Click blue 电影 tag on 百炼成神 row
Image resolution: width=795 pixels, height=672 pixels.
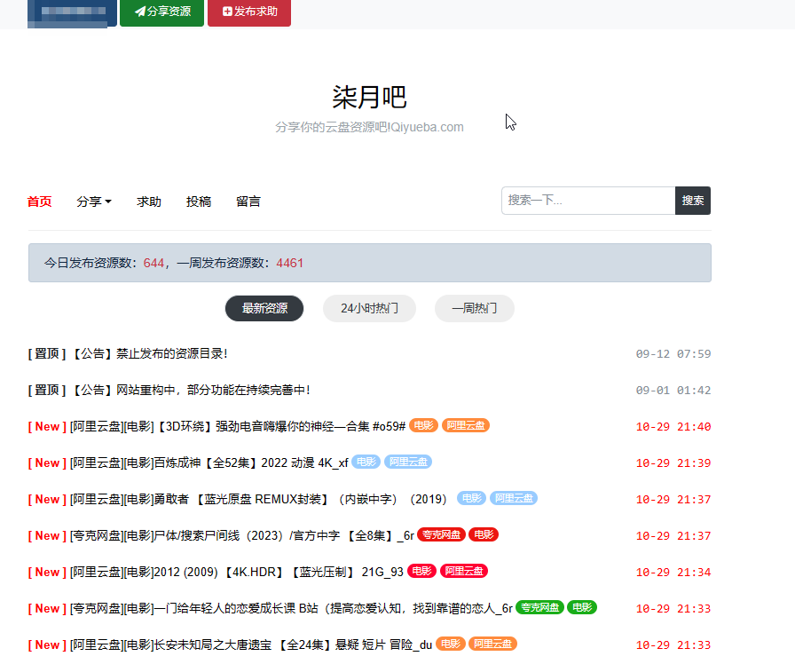[x=366, y=462]
